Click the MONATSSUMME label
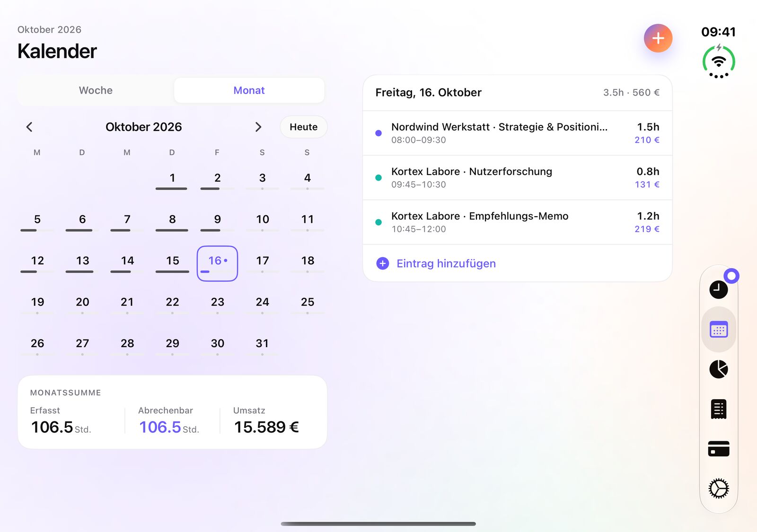This screenshot has width=757, height=532. (65, 392)
